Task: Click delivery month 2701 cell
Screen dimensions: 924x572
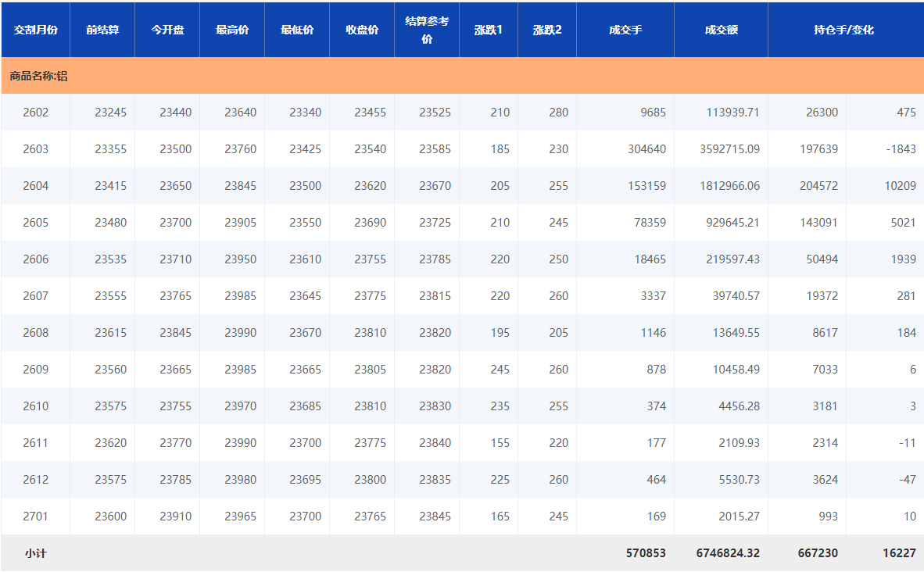Action: [36, 516]
